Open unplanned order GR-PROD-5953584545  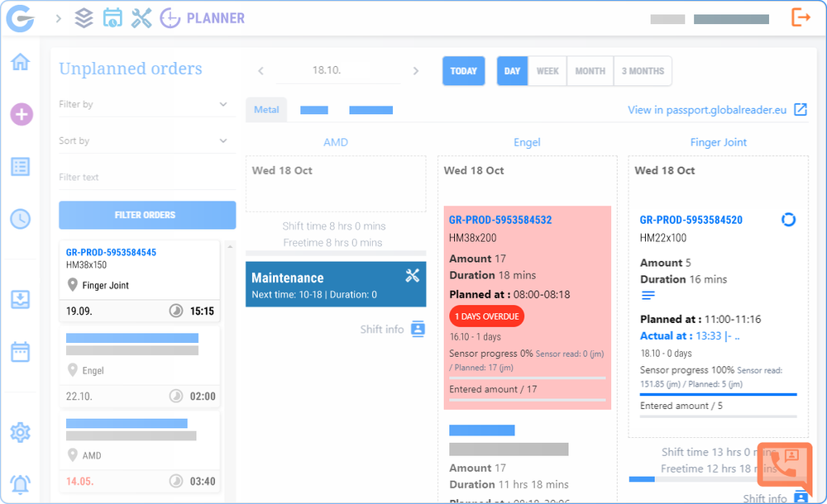112,253
